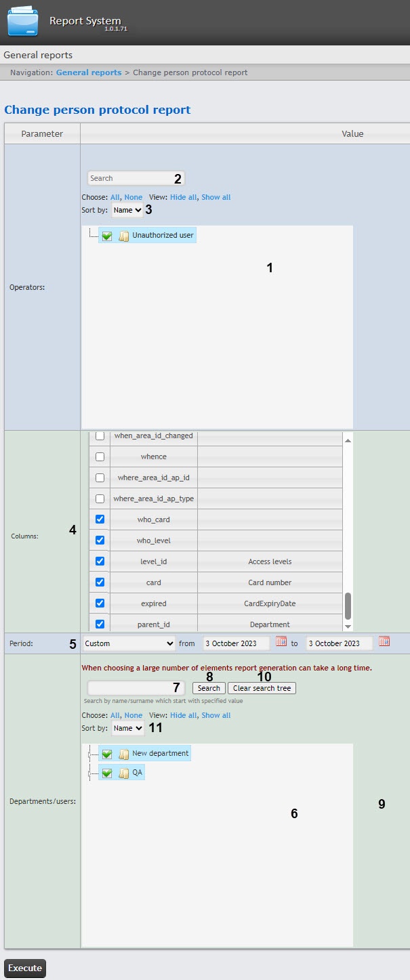
Task: Open the from date calendar icon
Action: pyautogui.click(x=281, y=641)
